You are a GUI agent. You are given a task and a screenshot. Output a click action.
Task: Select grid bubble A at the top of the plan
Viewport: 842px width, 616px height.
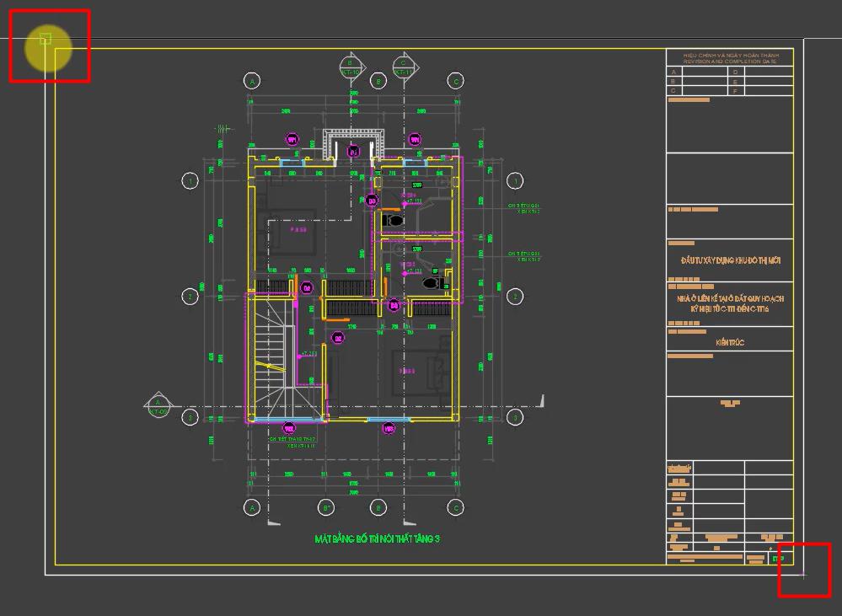tap(251, 81)
